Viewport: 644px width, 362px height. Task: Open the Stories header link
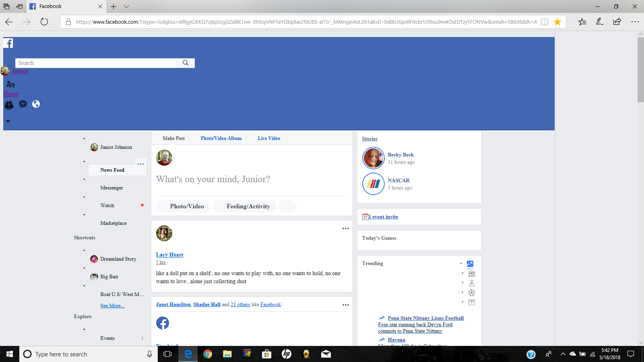coord(369,139)
